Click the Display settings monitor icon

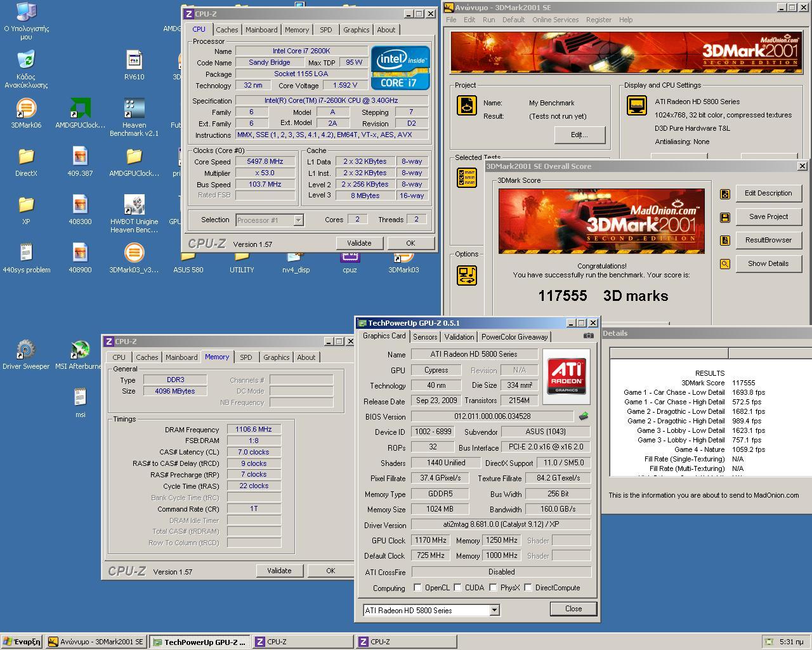pyautogui.click(x=636, y=105)
